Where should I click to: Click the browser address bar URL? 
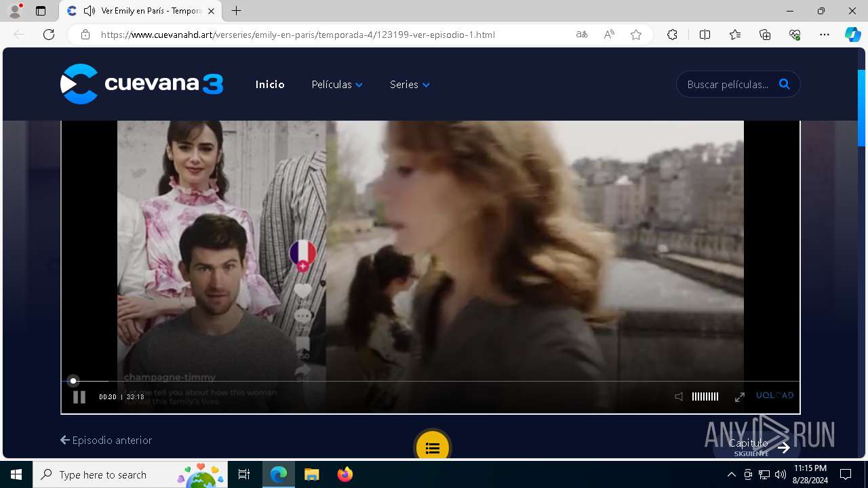click(x=298, y=35)
